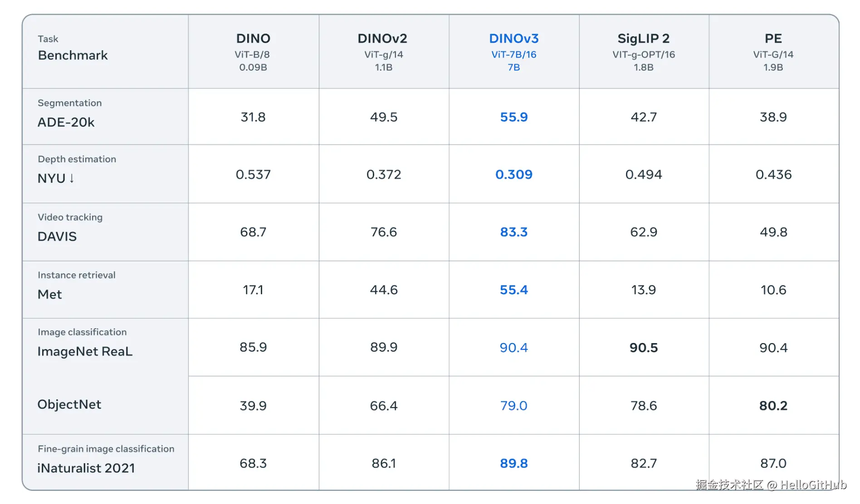Screen dimensions: 860x504
Task: Click the bold 80.2 ObjectNet score
Action: tap(773, 406)
